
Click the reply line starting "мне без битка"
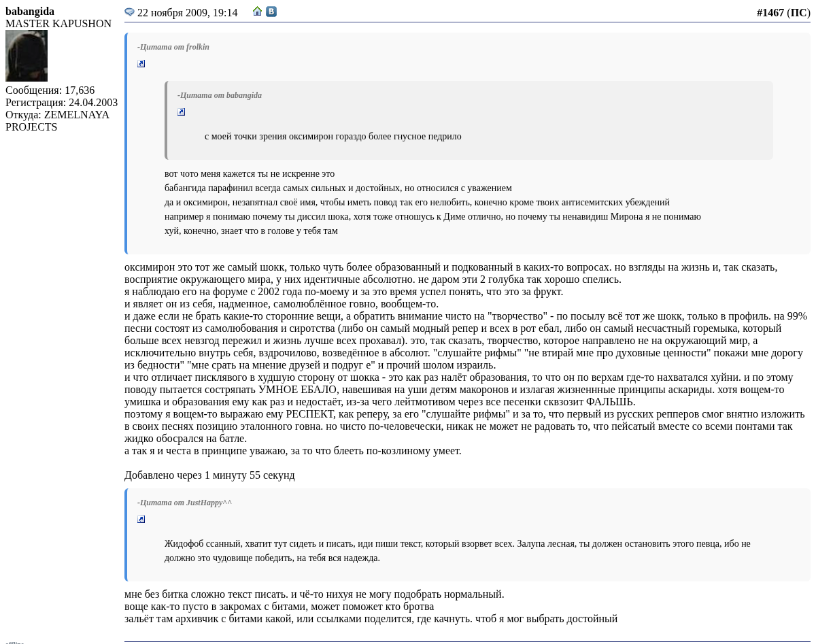(314, 594)
